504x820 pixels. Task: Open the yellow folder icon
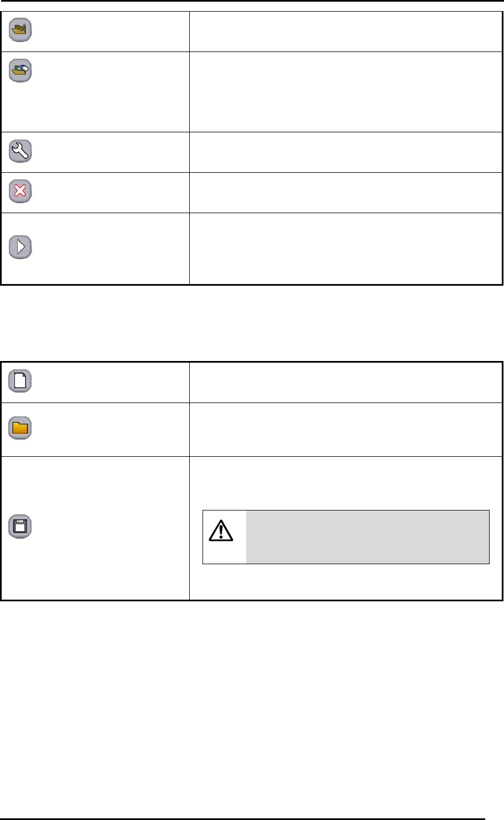tap(20, 429)
